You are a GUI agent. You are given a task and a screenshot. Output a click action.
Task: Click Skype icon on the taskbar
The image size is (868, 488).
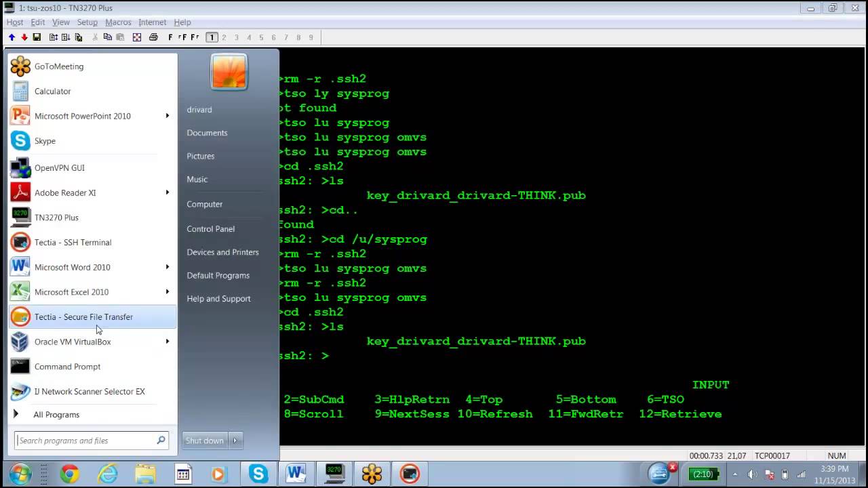(x=258, y=474)
